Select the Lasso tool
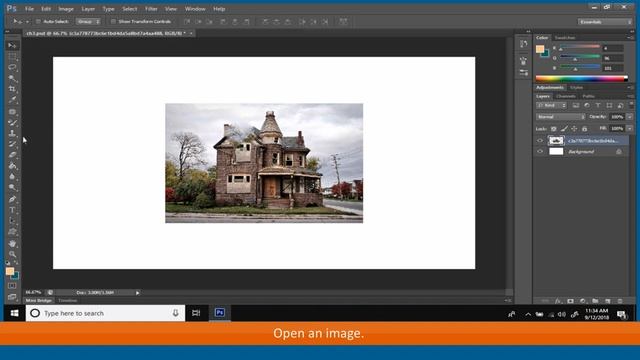The height and width of the screenshot is (360, 640). click(12, 67)
